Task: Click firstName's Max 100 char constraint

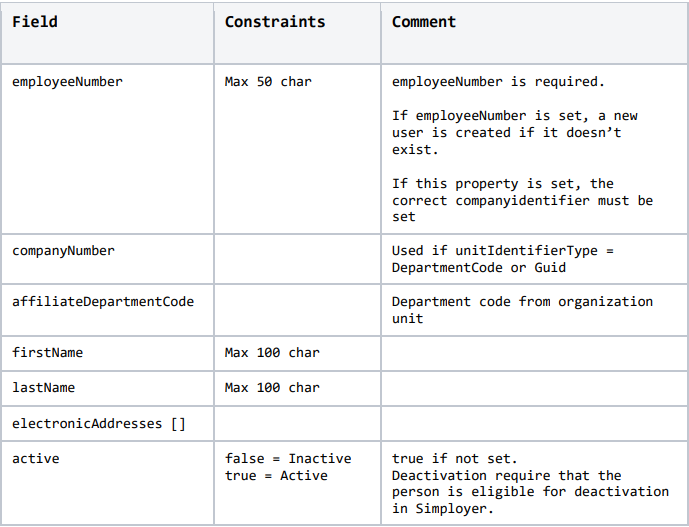Action: point(272,353)
